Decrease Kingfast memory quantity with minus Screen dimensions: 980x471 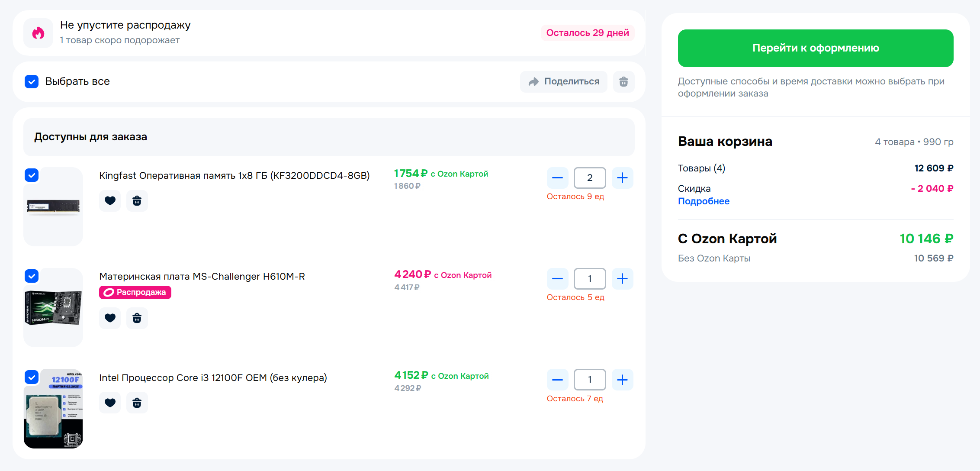[x=557, y=178]
